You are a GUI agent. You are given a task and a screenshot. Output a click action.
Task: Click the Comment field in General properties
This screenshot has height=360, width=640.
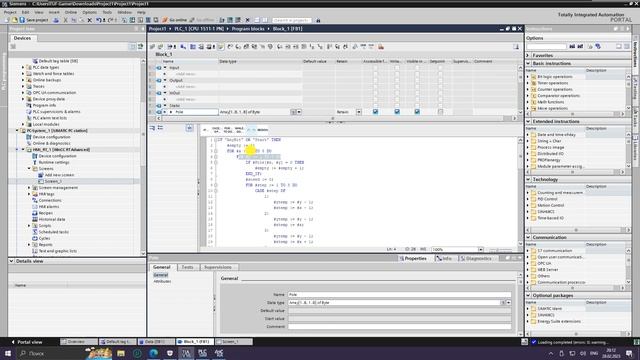(x=399, y=327)
